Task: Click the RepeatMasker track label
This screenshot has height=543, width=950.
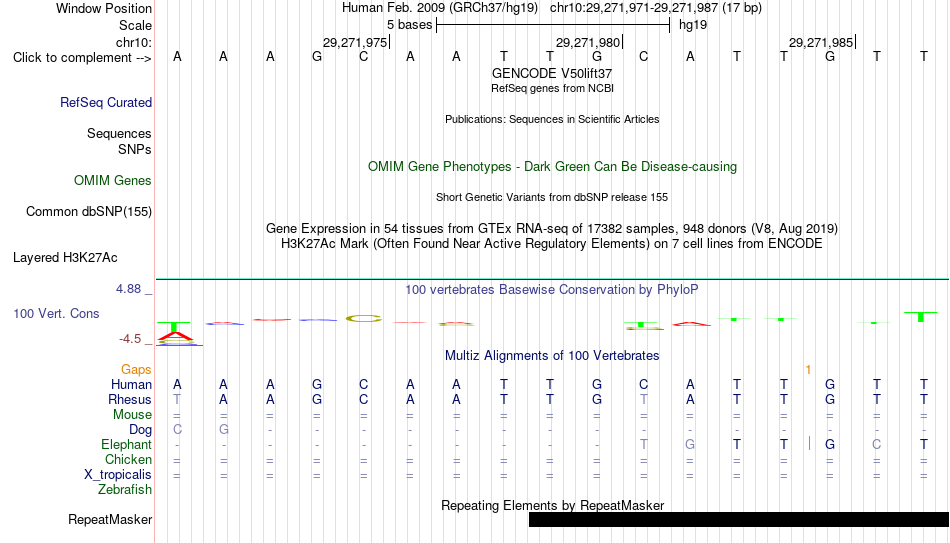Action: (110, 519)
